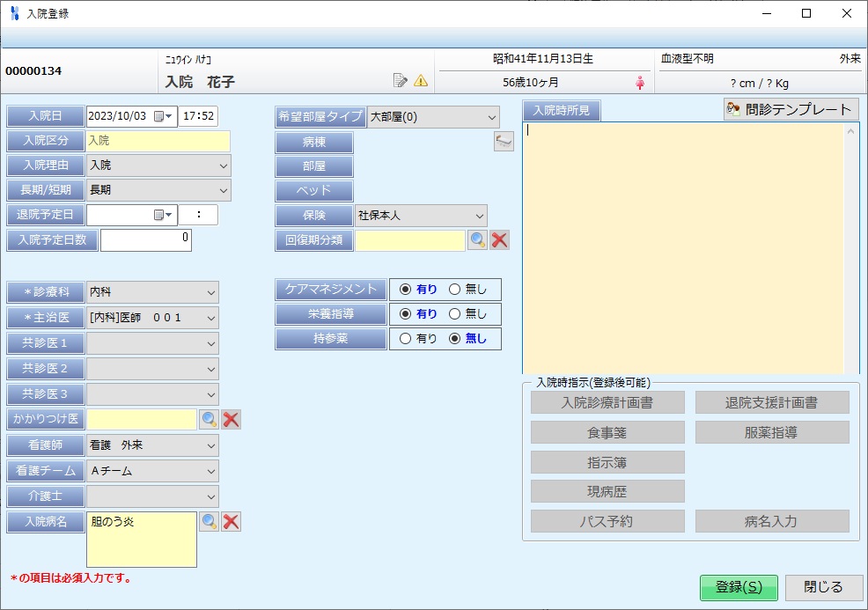Clear 回復期分類 with the red X
The width and height of the screenshot is (868, 610).
pyautogui.click(x=500, y=240)
